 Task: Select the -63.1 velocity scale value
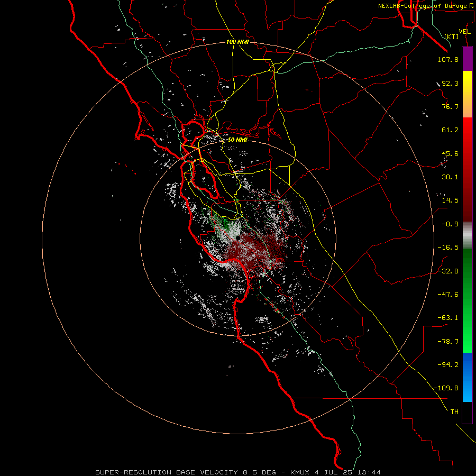448,318
